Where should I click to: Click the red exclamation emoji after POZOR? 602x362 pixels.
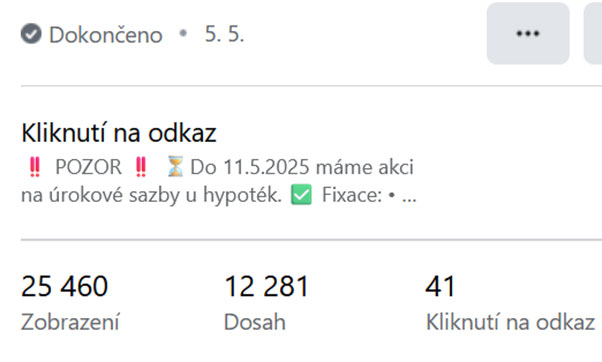click(141, 167)
